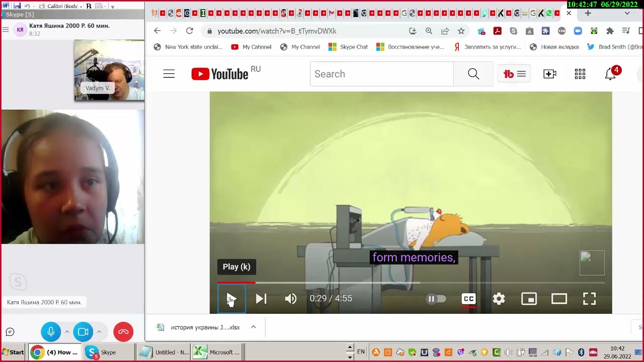The image size is (644, 362).
Task: Open the Adobe Acrobat extension
Action: point(497,31)
